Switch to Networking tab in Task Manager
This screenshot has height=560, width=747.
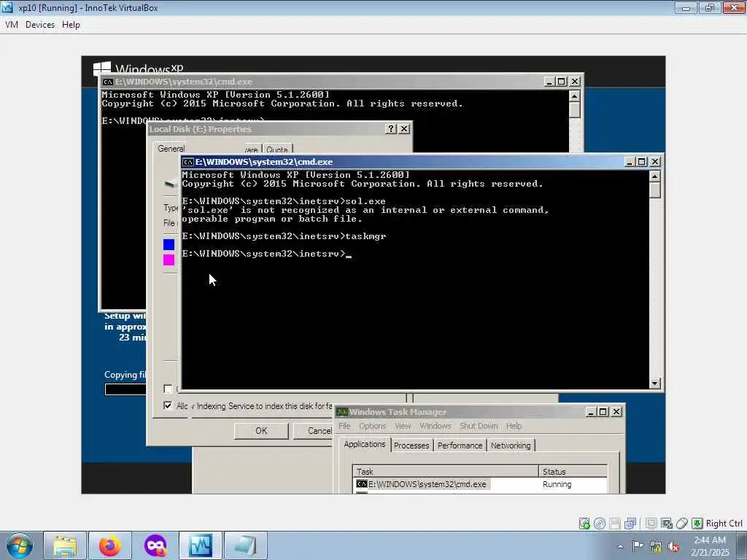pos(511,446)
